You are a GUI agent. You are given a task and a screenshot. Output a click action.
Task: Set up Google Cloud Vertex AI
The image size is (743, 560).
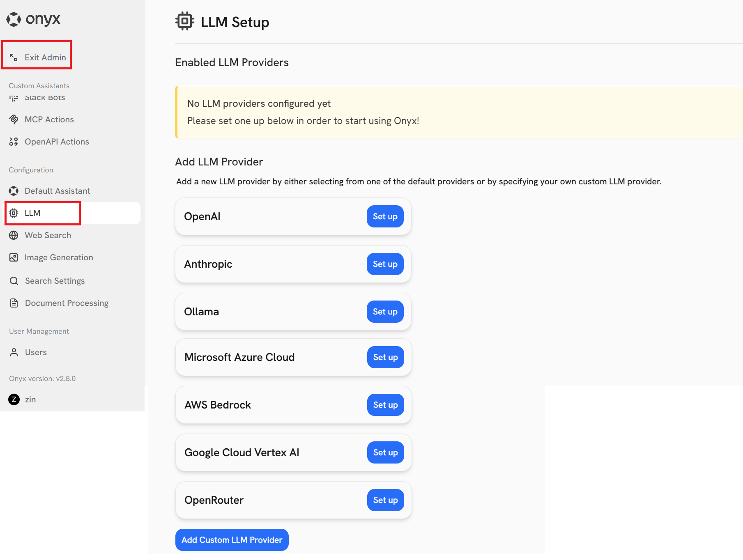(385, 452)
